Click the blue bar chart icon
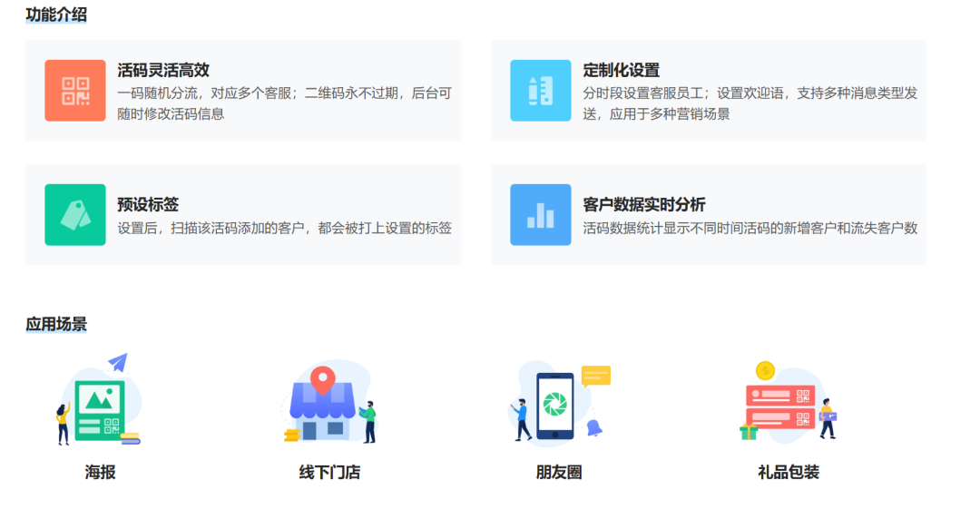 (541, 214)
